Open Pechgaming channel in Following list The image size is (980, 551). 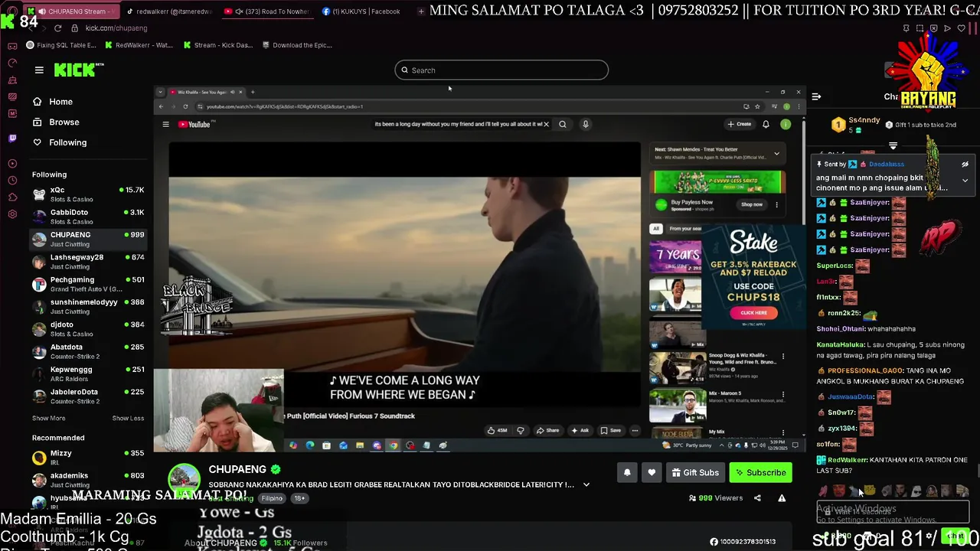tap(88, 284)
